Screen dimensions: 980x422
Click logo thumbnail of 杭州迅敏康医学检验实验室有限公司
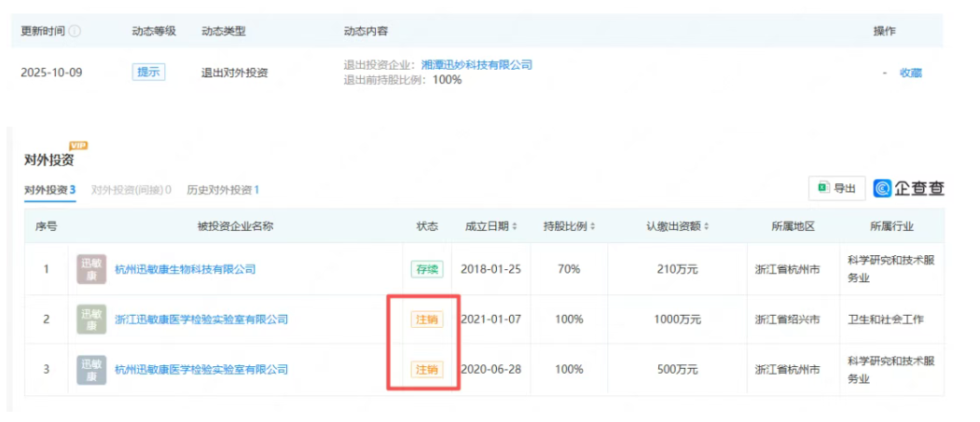pos(91,370)
